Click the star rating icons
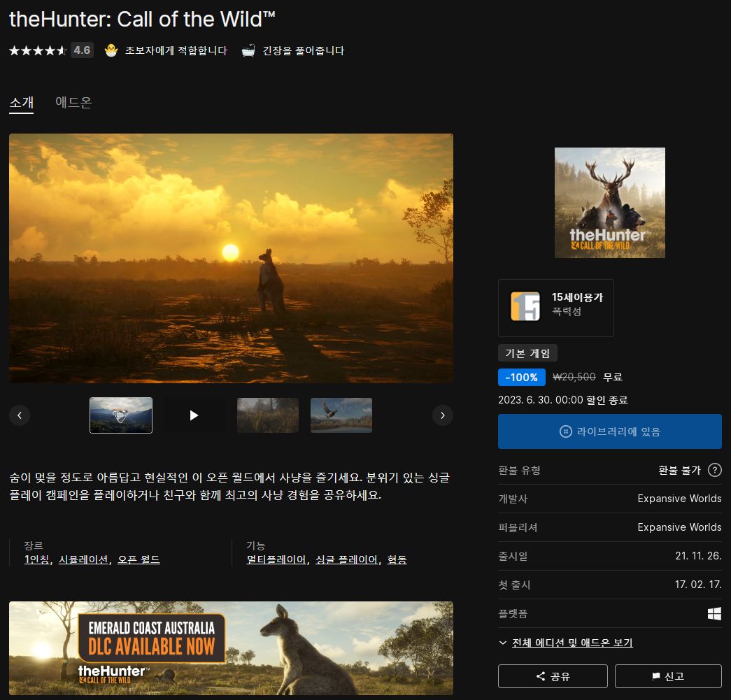Screen dimensions: 731x700 click(x=38, y=50)
